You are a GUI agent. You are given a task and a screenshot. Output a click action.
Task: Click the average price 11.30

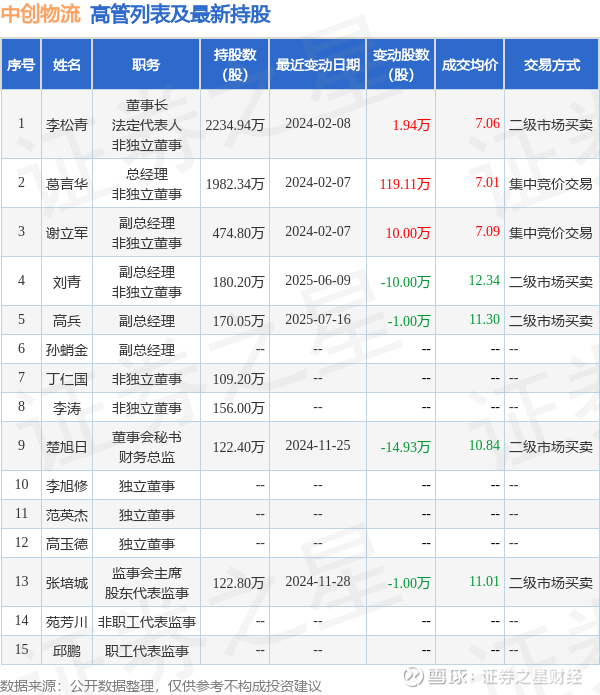[484, 319]
